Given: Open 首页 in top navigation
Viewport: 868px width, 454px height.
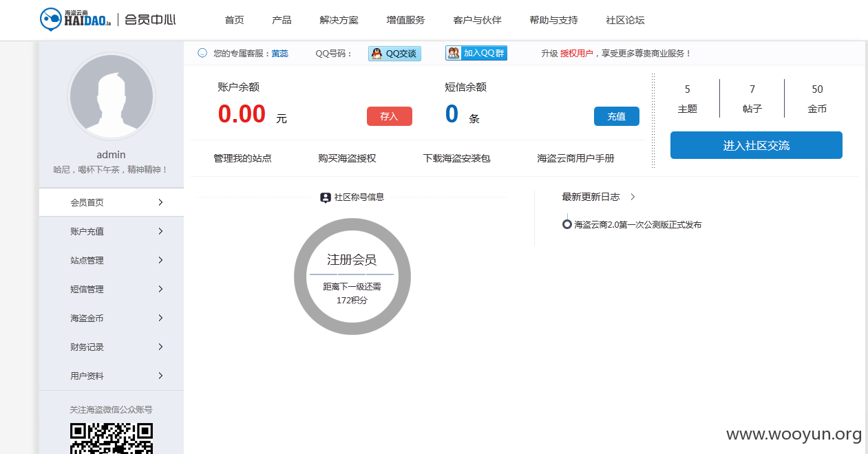Looking at the screenshot, I should pyautogui.click(x=235, y=20).
